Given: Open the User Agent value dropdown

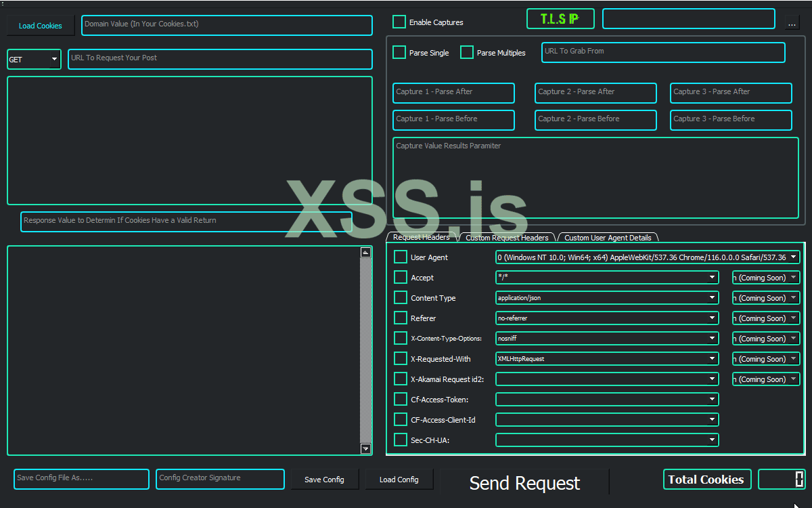Looking at the screenshot, I should [x=648, y=257].
